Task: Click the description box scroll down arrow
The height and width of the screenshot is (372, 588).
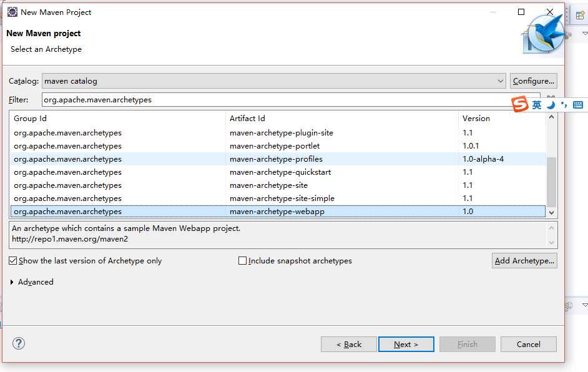Action: point(551,242)
